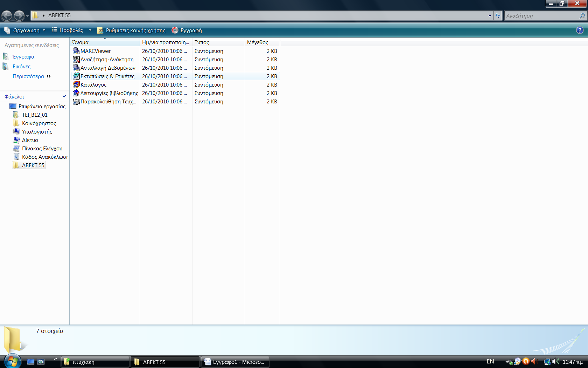This screenshot has width=588, height=368.
Task: Select Επιφάνεια εργασίας in folder tree
Action: click(42, 106)
